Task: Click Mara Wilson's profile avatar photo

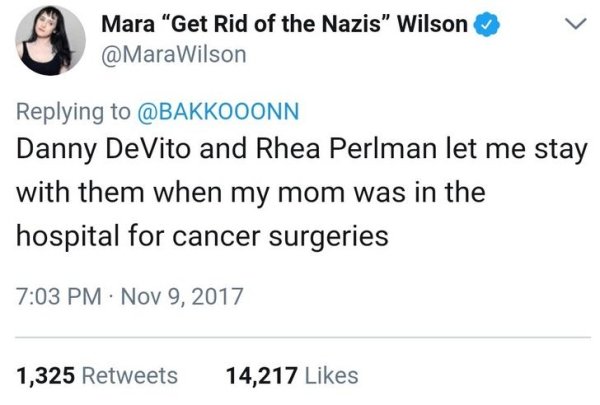Action: tap(42, 41)
